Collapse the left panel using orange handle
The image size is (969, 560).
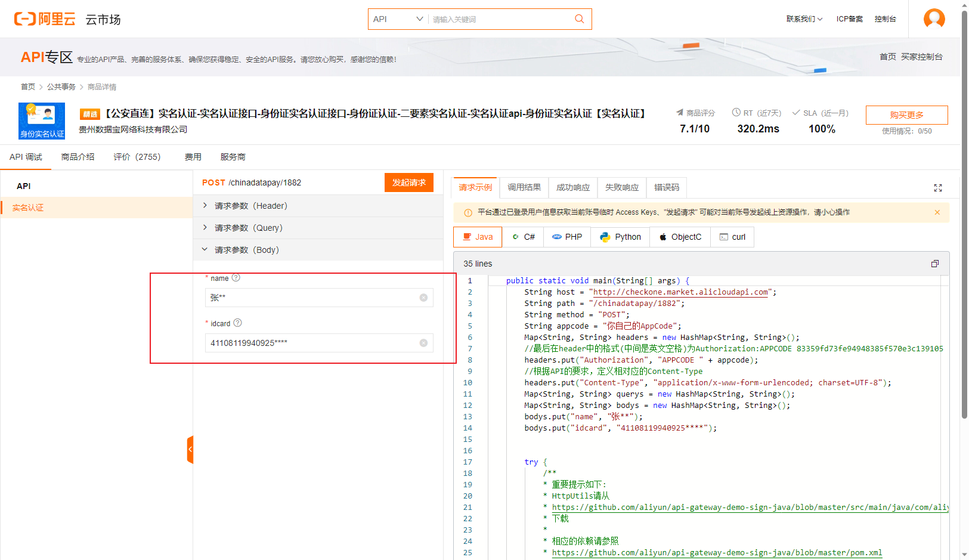(x=190, y=449)
